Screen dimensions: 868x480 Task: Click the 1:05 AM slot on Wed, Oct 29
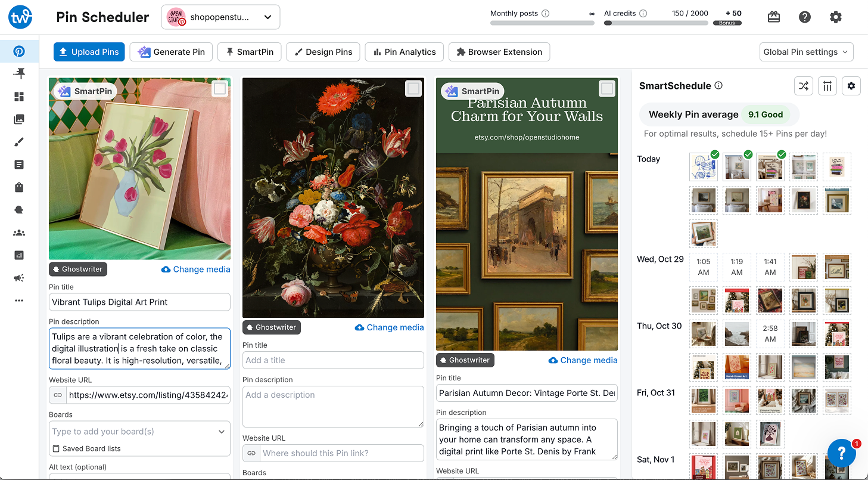[x=704, y=267]
